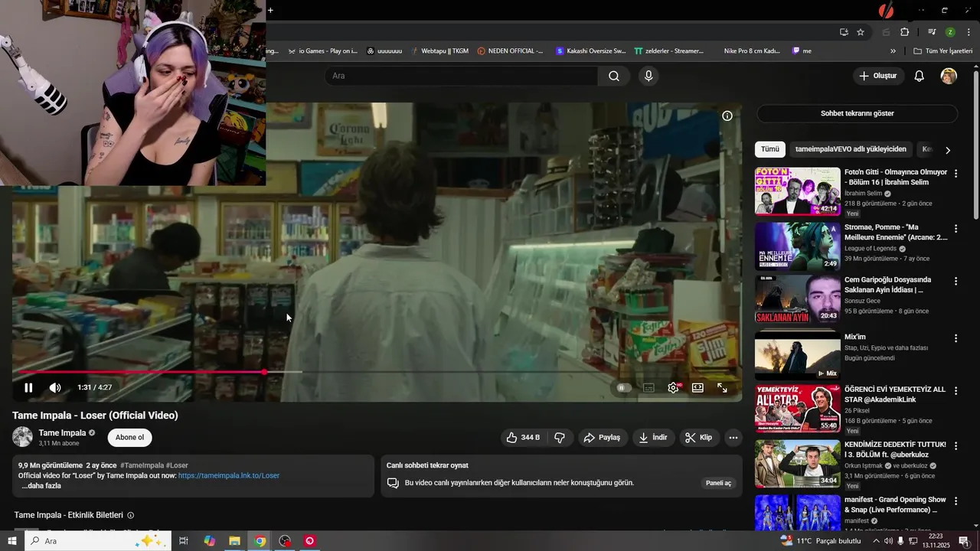Open the Oluştur create menu
This screenshot has width=980, height=551.
[878, 76]
